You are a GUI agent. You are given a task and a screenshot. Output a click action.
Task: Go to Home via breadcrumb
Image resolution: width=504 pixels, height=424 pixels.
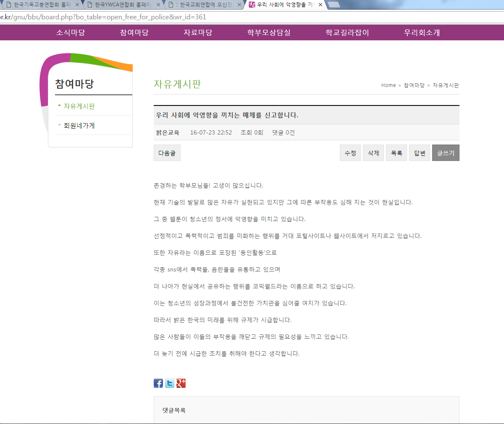[388, 85]
